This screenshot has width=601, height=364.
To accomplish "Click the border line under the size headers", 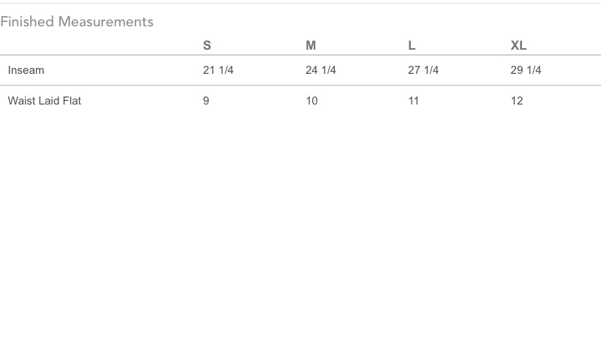I will pyautogui.click(x=300, y=55).
